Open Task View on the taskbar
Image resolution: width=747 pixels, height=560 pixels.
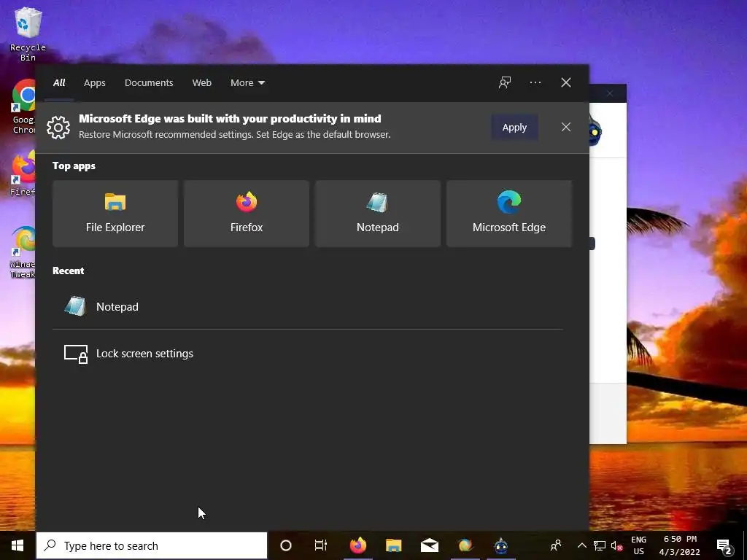point(321,545)
